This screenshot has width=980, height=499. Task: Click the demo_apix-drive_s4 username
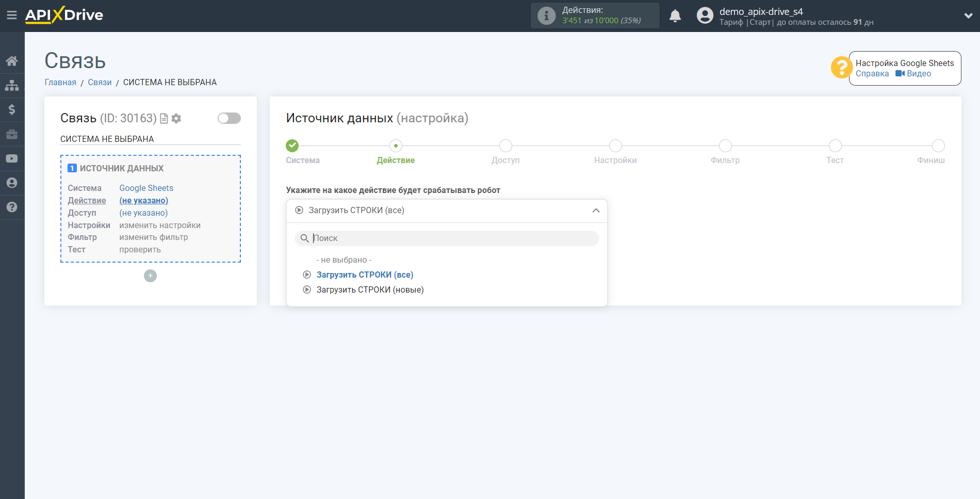[x=761, y=11]
